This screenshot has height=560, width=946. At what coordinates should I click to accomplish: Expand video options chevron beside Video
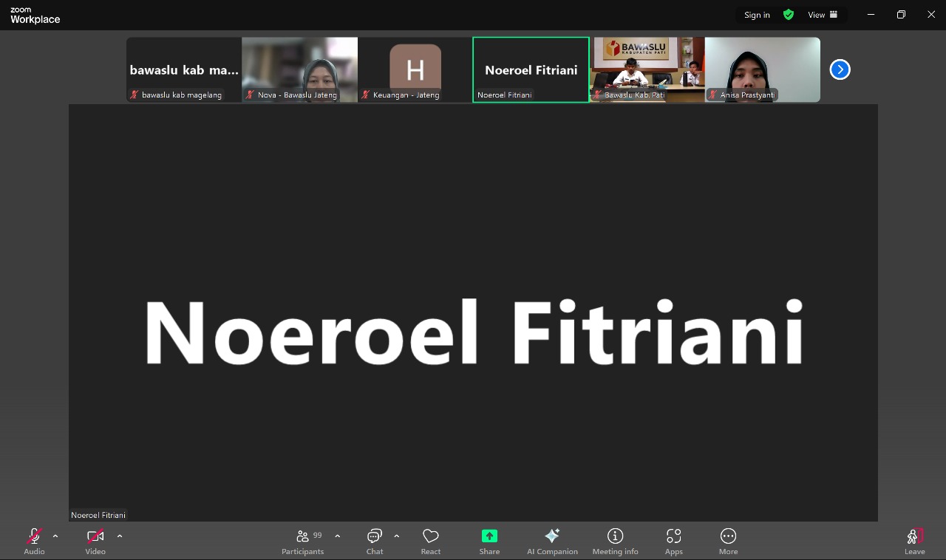pos(120,536)
